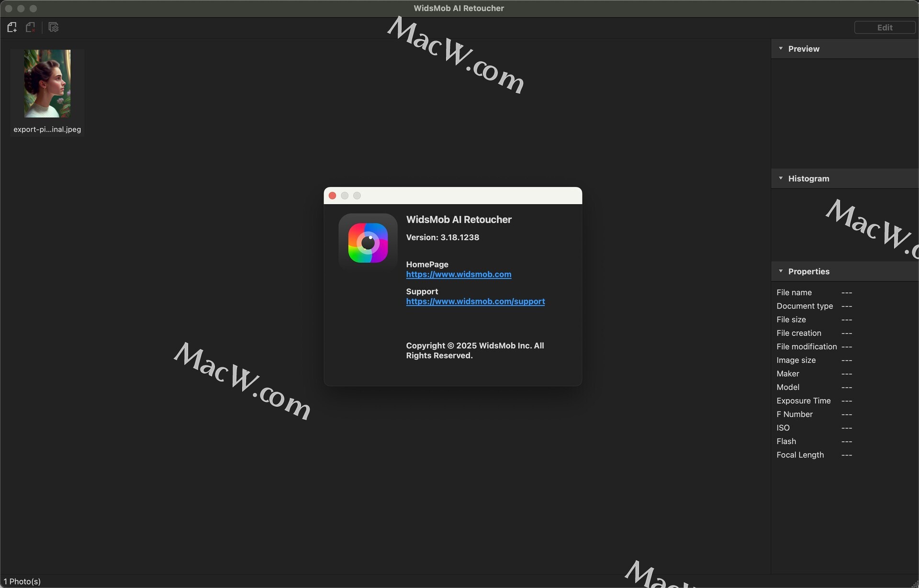Click the Histogram panel title
The width and height of the screenshot is (919, 588).
coord(808,178)
